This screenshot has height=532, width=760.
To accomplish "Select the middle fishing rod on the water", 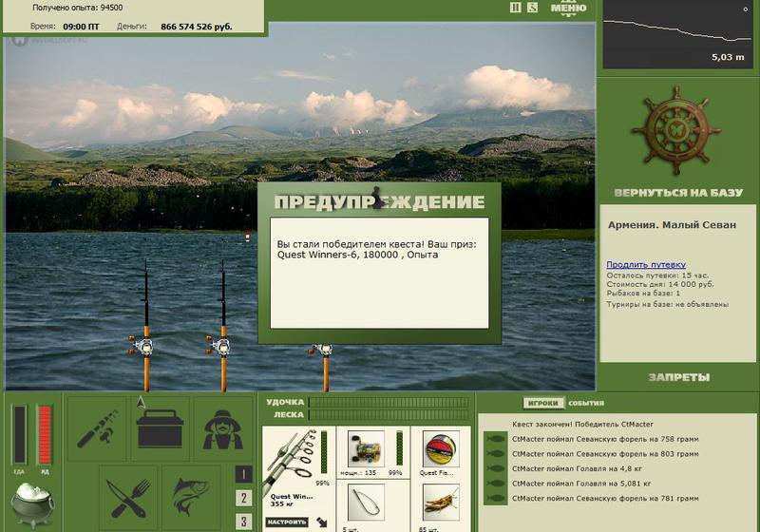I will click(223, 326).
